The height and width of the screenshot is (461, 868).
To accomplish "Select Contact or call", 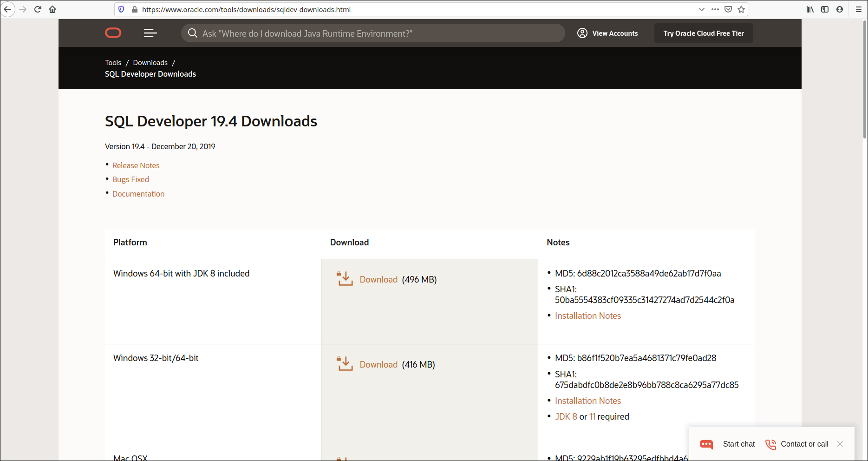I will pos(804,444).
